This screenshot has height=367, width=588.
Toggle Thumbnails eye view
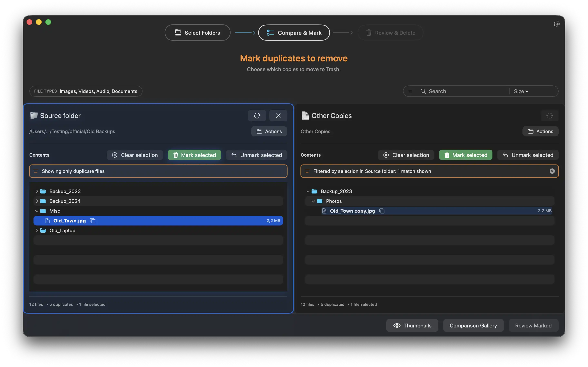click(412, 325)
